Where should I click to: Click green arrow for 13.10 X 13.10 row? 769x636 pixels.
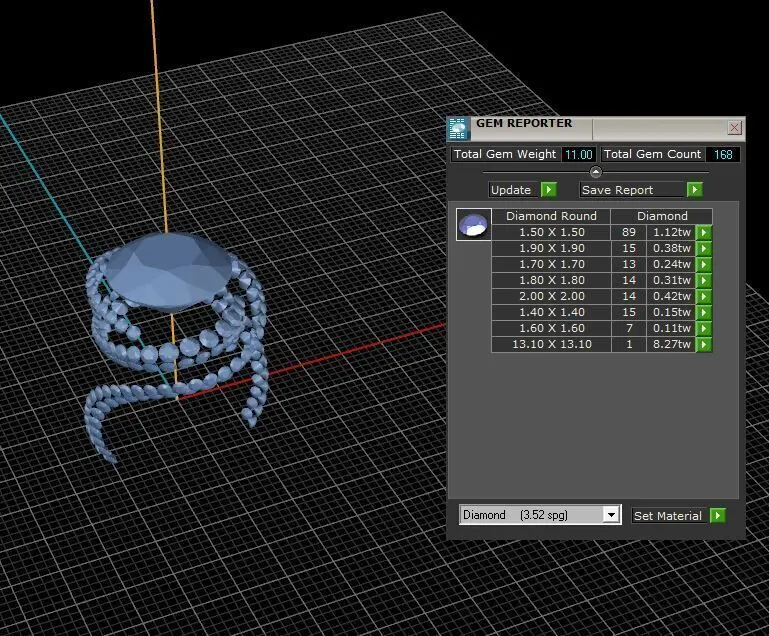coord(704,344)
